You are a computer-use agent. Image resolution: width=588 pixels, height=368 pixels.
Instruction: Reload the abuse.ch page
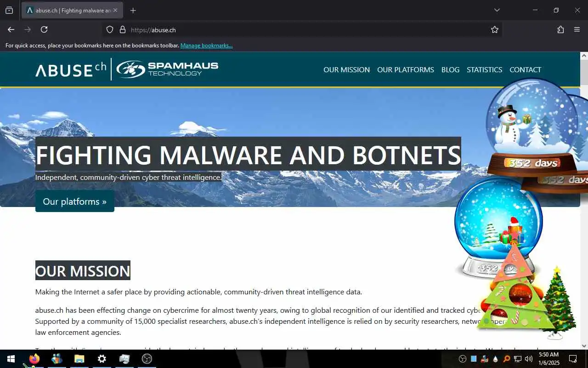pos(44,29)
